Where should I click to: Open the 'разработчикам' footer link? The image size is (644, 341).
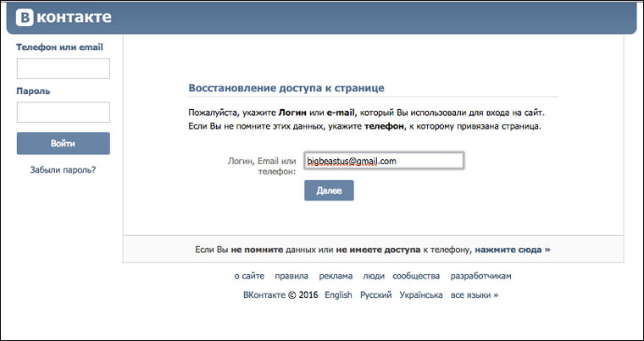(x=481, y=276)
